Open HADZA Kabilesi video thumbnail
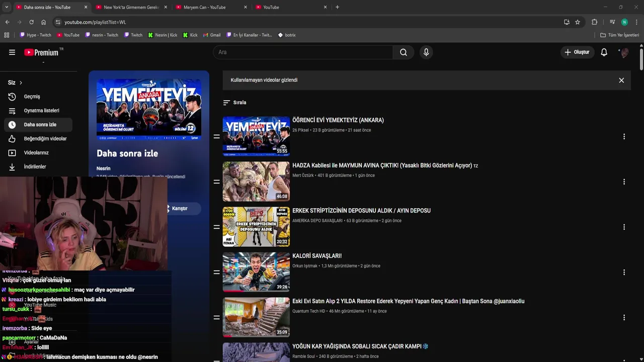 tap(256, 182)
